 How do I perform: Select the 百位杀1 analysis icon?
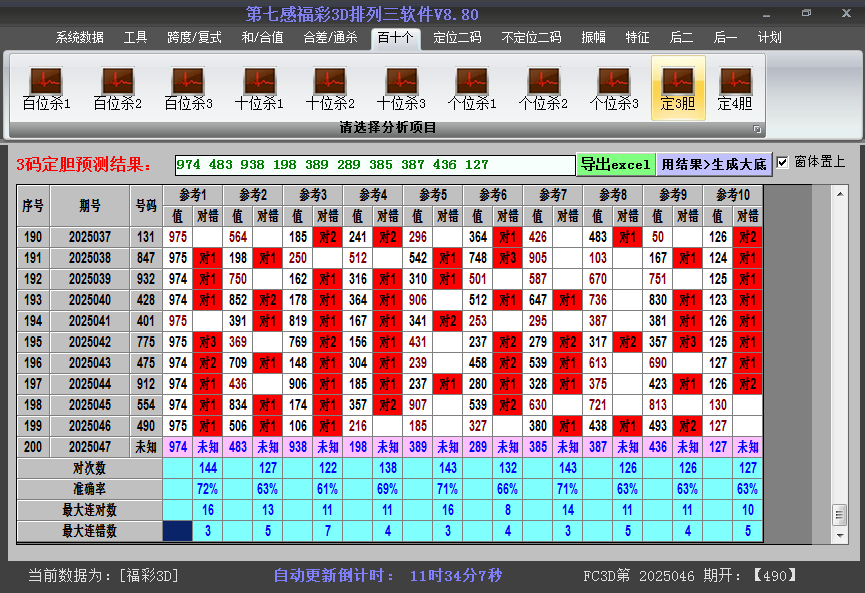tap(46, 89)
